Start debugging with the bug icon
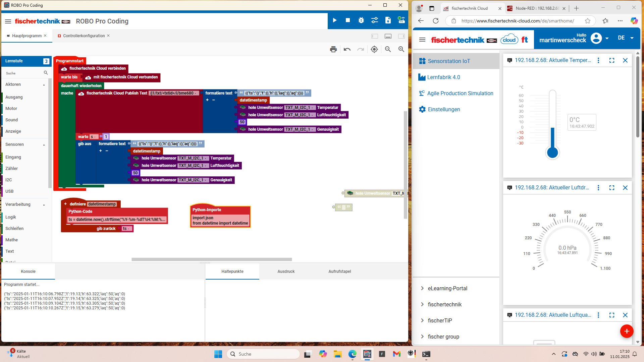Screen dimensions: 644x362 pyautogui.click(x=361, y=20)
